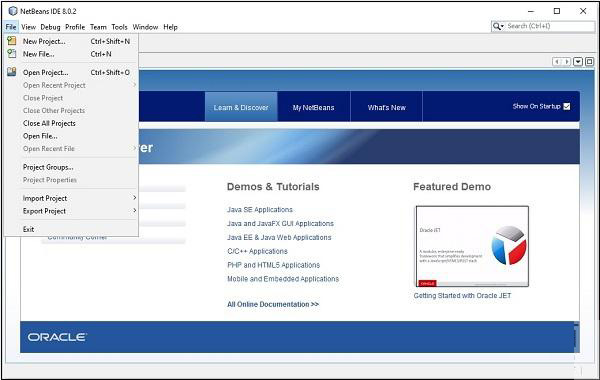Select New Project... menu entry

point(71,41)
